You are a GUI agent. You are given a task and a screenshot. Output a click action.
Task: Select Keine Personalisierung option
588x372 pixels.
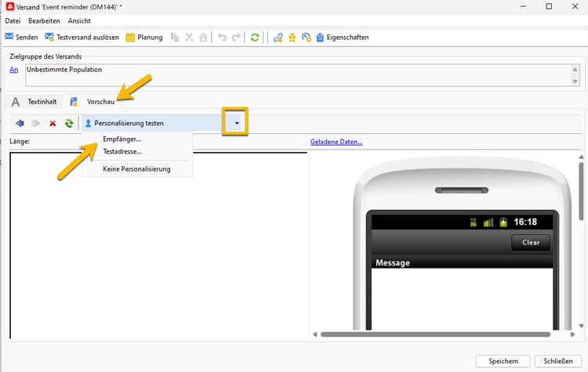(136, 169)
